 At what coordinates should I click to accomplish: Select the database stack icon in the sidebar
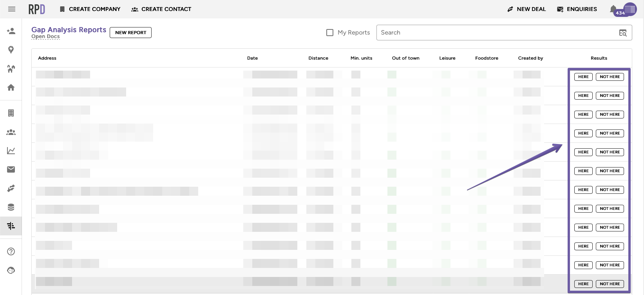tap(11, 207)
